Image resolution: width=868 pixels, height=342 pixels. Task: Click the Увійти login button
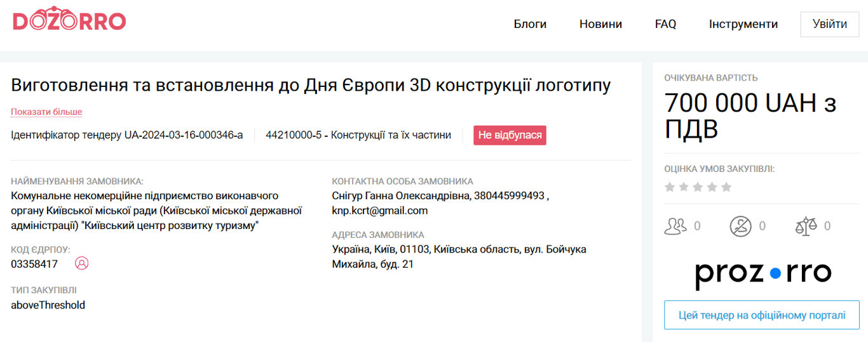tap(830, 24)
